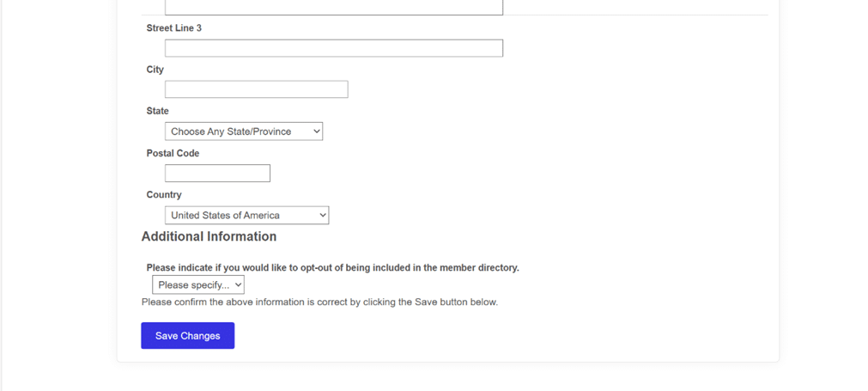Click the partially visible street field at top
The height and width of the screenshot is (391, 868).
pos(334,7)
